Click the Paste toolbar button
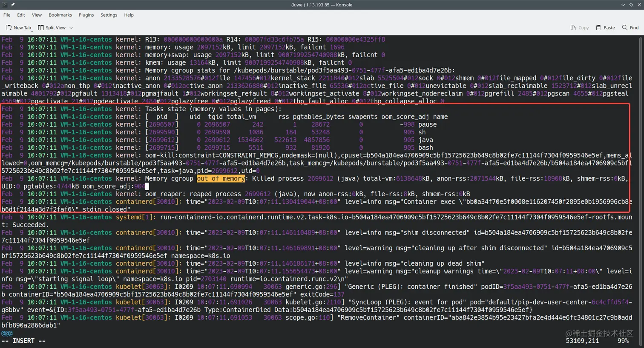Viewport: 644px width, 348px height. pos(605,28)
